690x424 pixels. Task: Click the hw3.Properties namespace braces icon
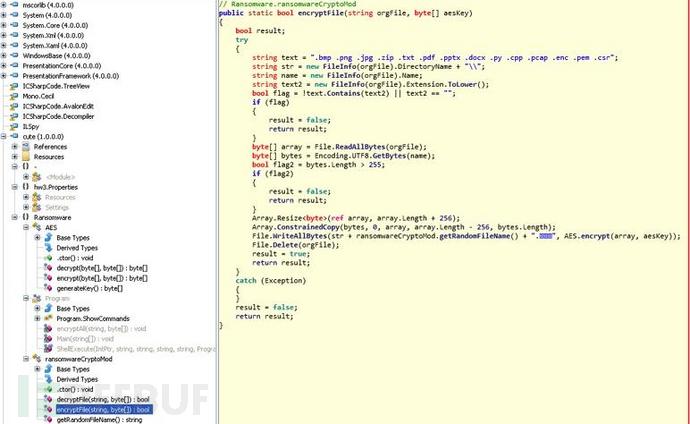26,187
